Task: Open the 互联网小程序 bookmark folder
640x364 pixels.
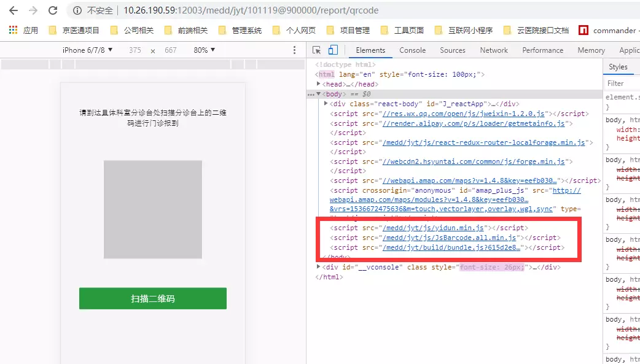Action: point(464,30)
